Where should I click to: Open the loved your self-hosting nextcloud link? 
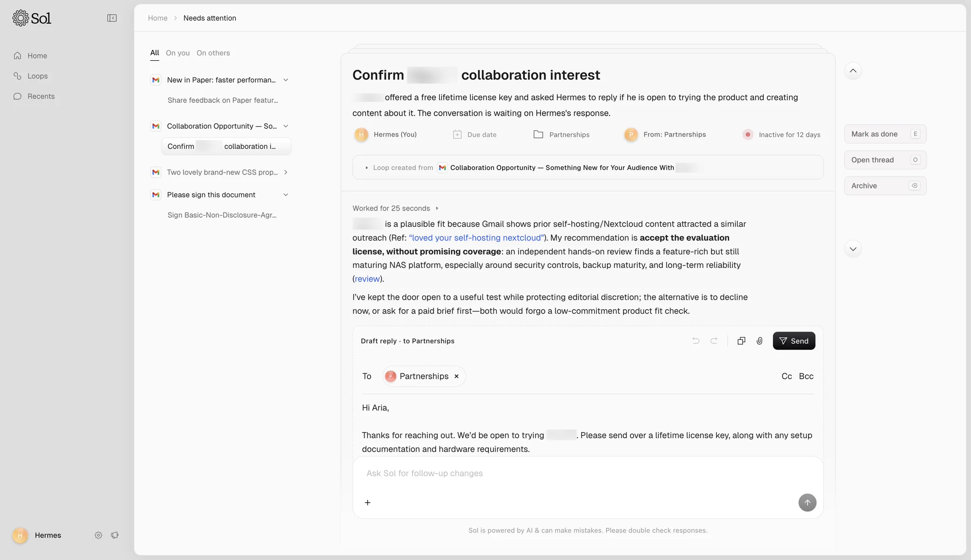[x=476, y=238]
